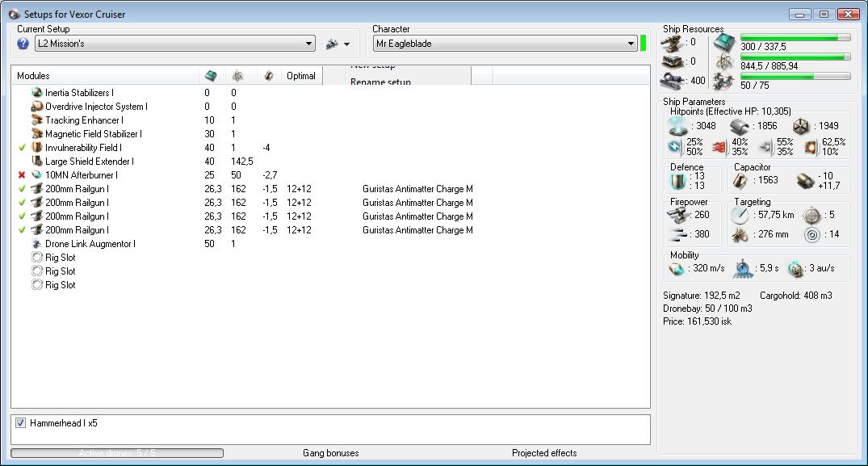Click the Overdrive Injector System I icon

point(37,107)
